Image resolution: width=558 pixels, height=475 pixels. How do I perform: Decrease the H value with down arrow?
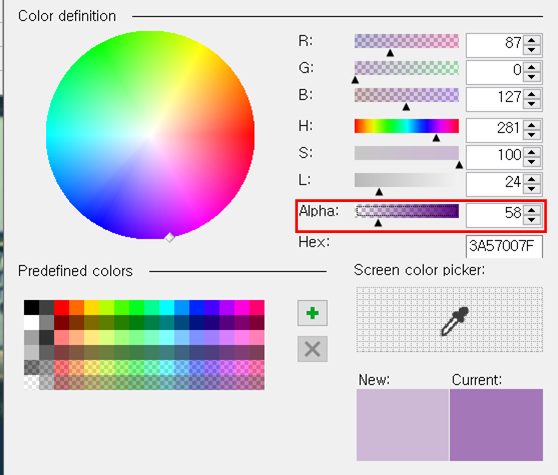click(532, 134)
